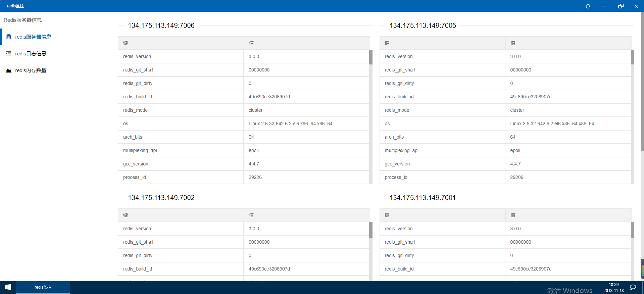Select the multiplexing_api key in the 7005 table

(x=402, y=150)
